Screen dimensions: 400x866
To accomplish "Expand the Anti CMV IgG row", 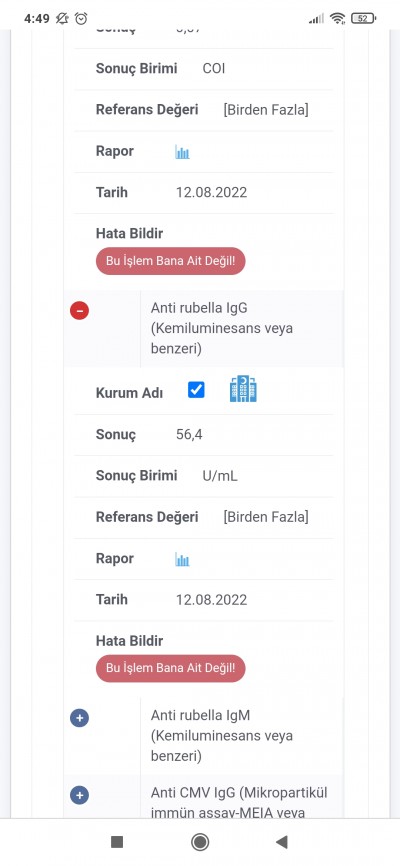I will point(80,795).
